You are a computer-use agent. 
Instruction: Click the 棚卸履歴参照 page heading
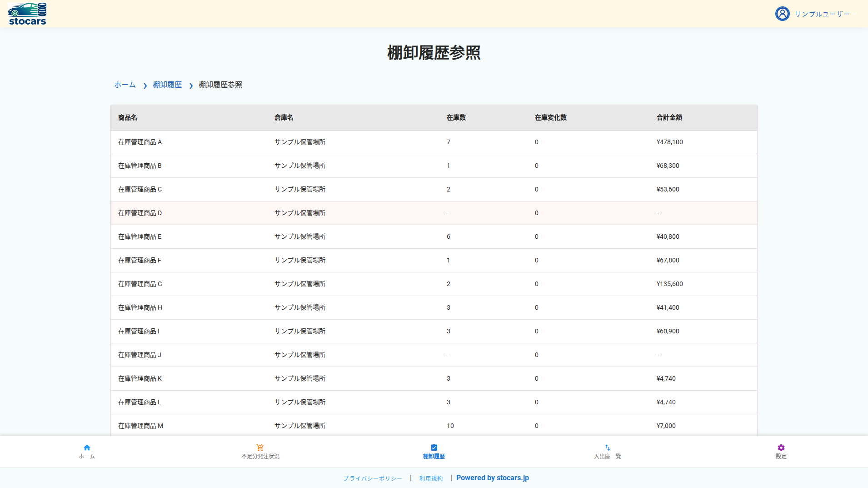coord(434,53)
